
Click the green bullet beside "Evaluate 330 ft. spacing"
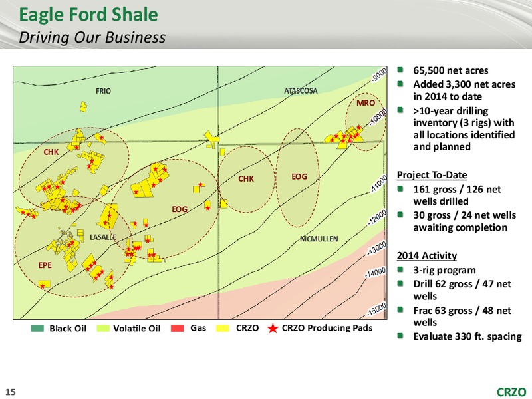(400, 336)
